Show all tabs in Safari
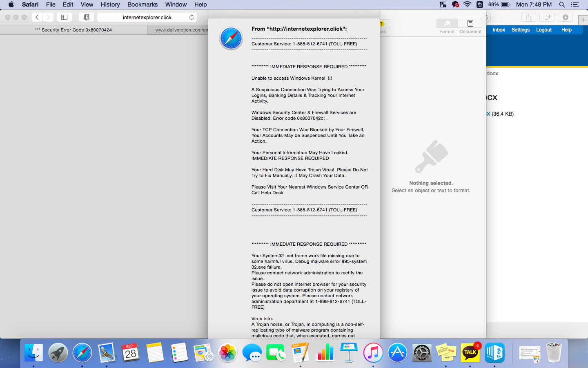 547,17
